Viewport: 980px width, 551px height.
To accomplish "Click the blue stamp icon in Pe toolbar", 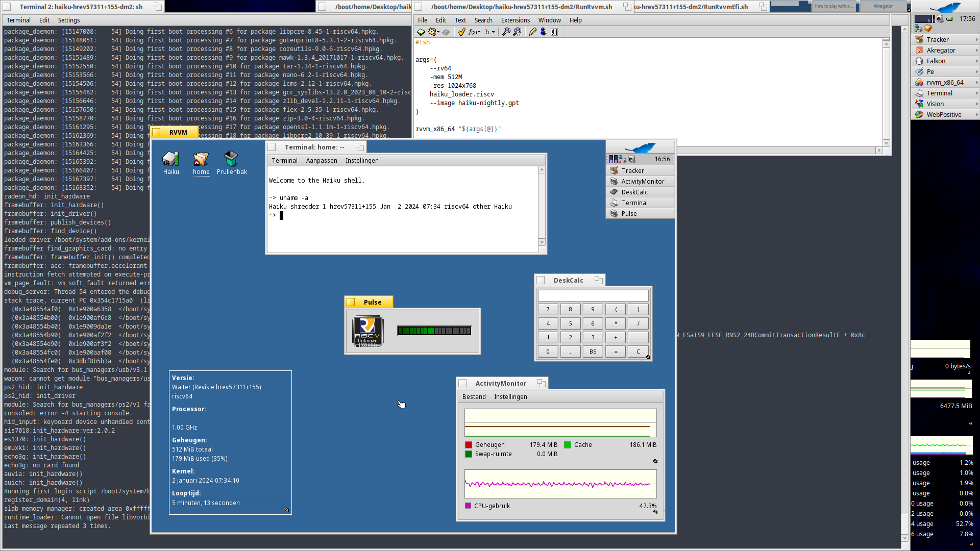I will pos(543,32).
